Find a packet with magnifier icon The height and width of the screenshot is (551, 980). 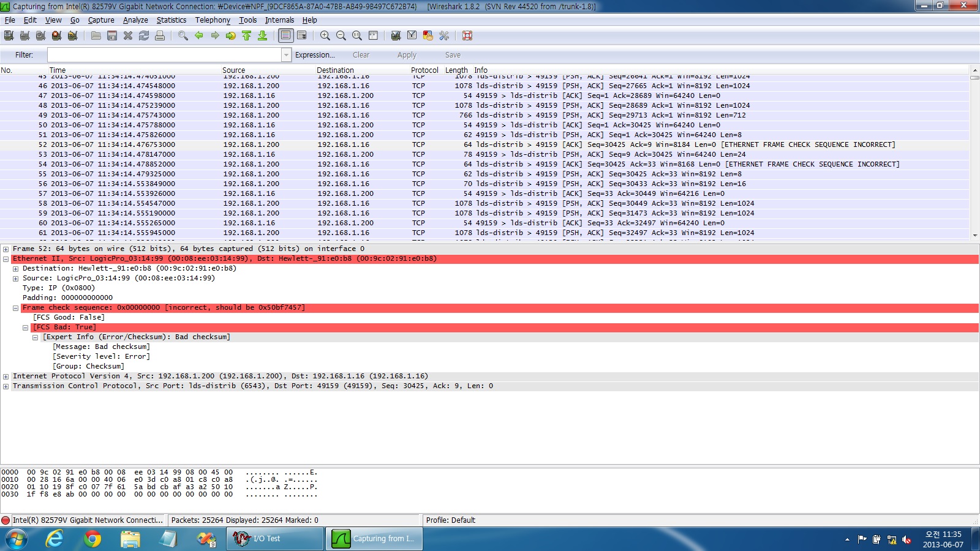pyautogui.click(x=183, y=36)
